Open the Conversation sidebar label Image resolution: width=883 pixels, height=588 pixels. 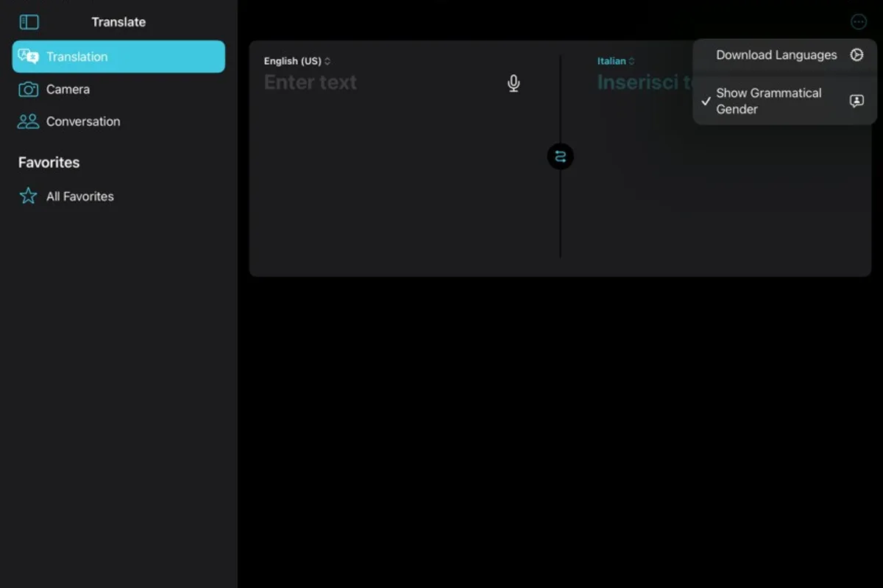tap(83, 121)
